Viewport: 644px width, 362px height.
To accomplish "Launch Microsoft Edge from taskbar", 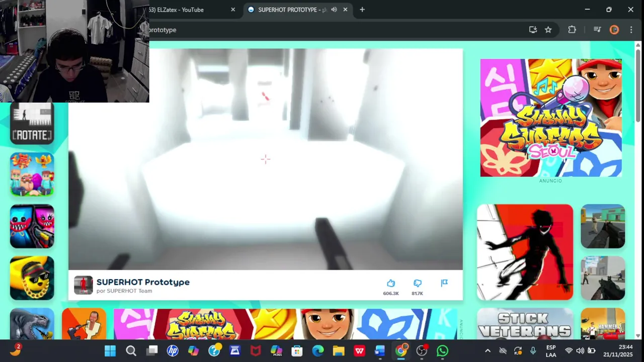I will [318, 351].
